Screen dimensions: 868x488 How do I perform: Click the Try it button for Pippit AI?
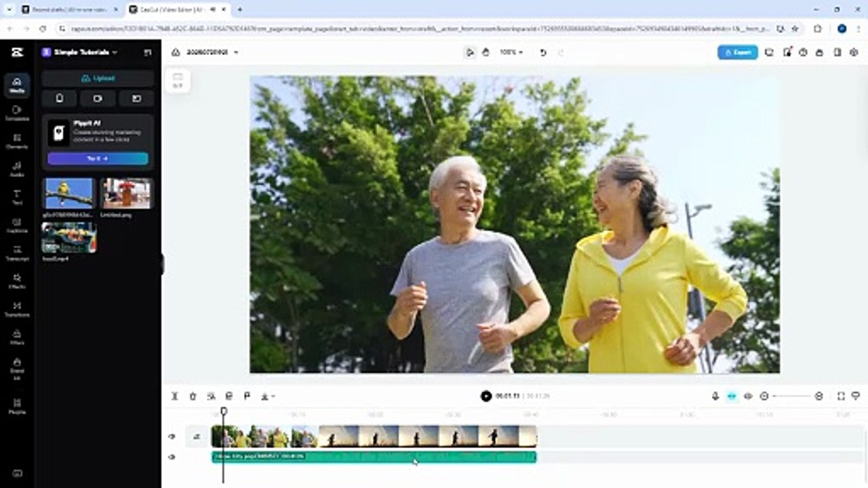98,158
